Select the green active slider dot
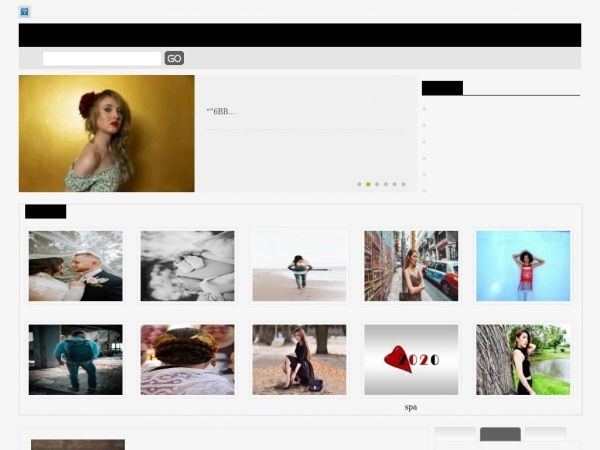This screenshot has height=450, width=600. pos(368,184)
